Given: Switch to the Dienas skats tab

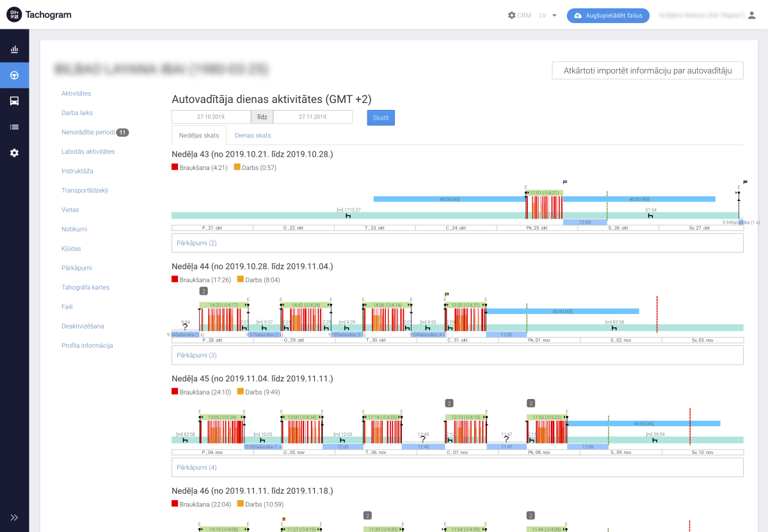Looking at the screenshot, I should click(253, 136).
